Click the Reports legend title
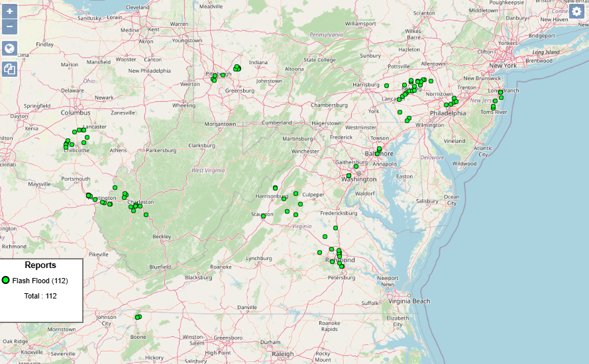This screenshot has height=364, width=589. (40, 265)
